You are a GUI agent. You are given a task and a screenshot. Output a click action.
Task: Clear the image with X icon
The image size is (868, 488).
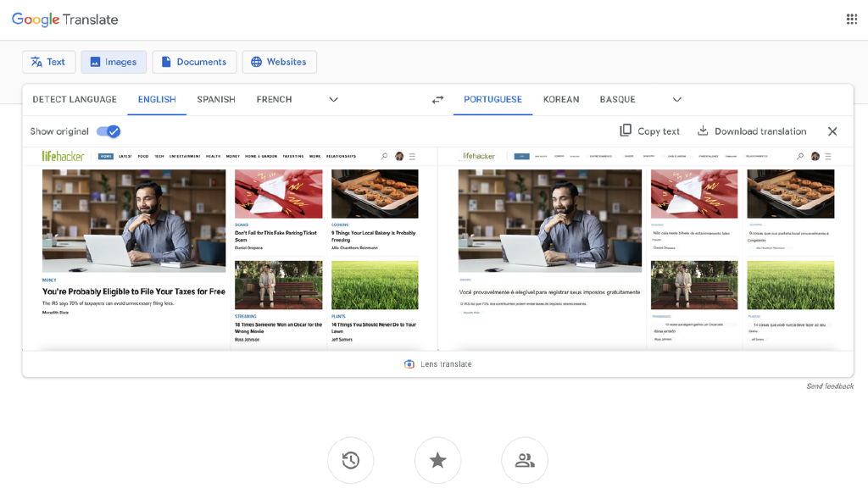click(x=832, y=131)
